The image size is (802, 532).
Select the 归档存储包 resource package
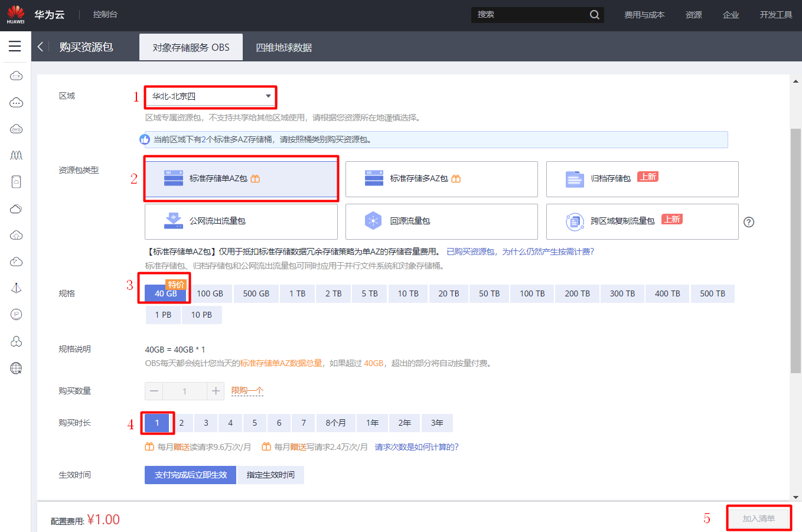click(643, 179)
